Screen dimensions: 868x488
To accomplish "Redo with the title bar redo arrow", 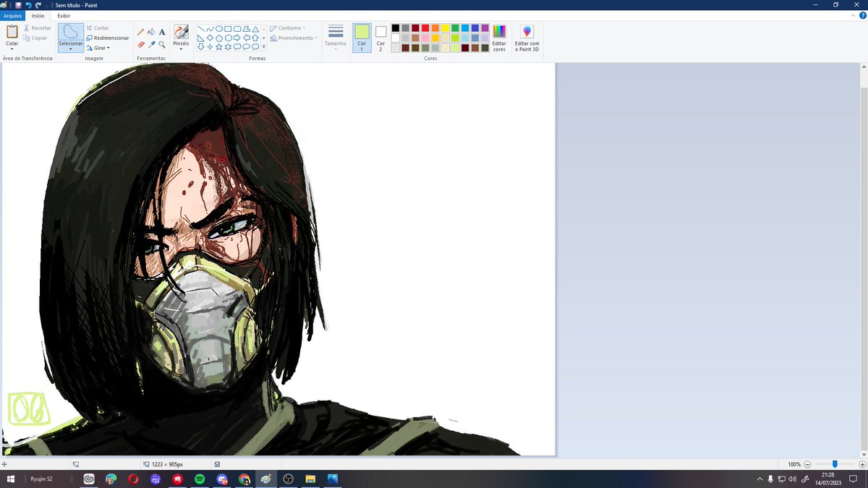I will coord(38,4).
